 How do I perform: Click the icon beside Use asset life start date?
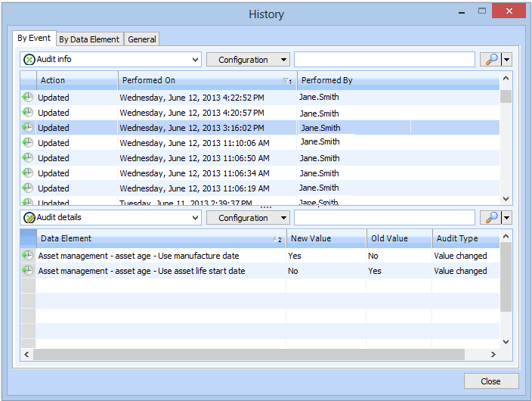pos(28,271)
